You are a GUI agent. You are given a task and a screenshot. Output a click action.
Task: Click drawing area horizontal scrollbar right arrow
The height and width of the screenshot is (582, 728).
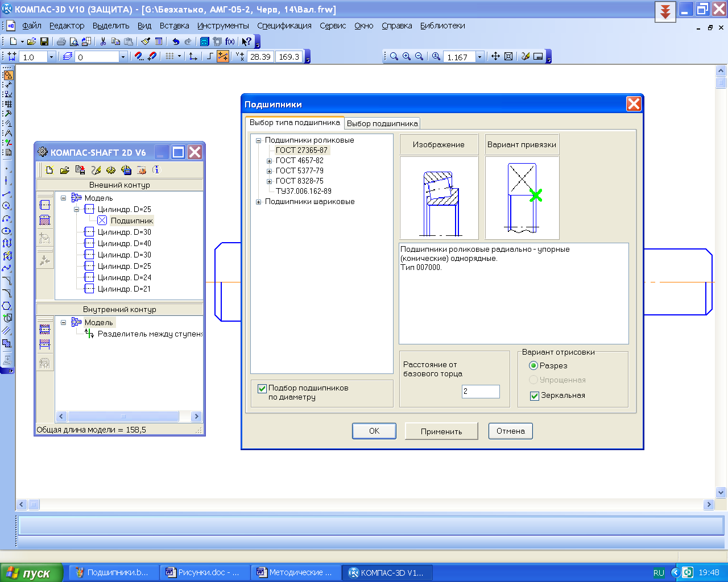[x=709, y=504]
